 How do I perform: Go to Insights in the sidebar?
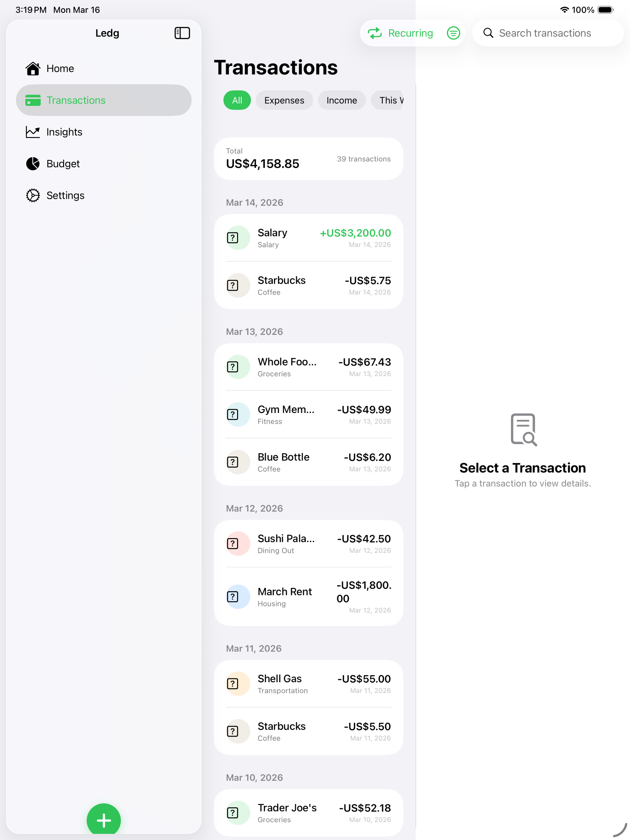(103, 132)
